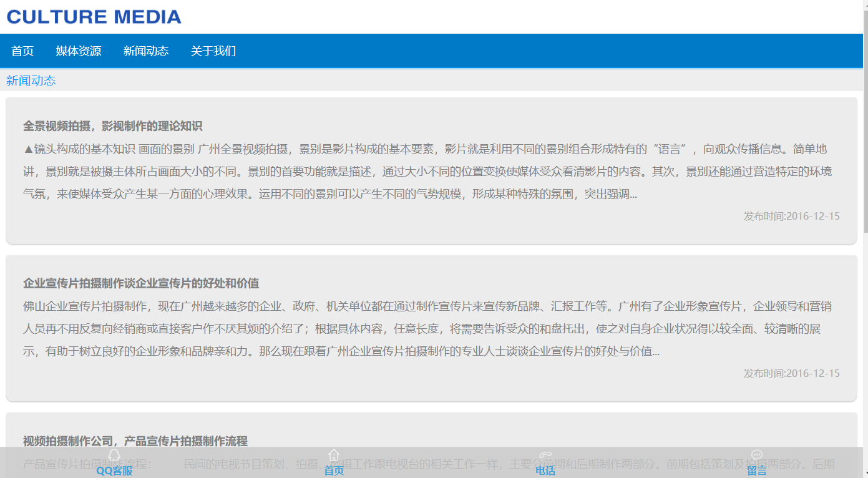The image size is (868, 478).
Task: Click the 留言 label in bottom bar
Action: pyautogui.click(x=757, y=471)
